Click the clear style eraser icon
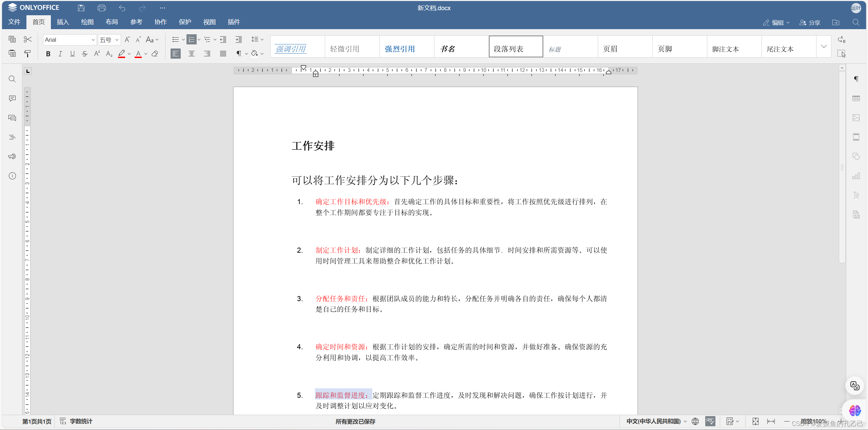 tap(155, 54)
